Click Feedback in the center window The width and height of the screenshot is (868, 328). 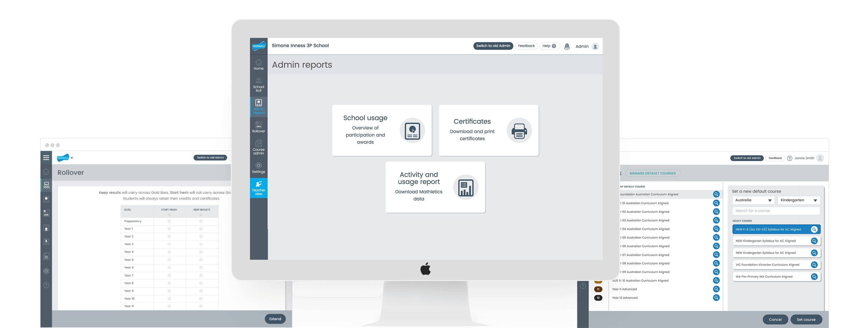526,46
